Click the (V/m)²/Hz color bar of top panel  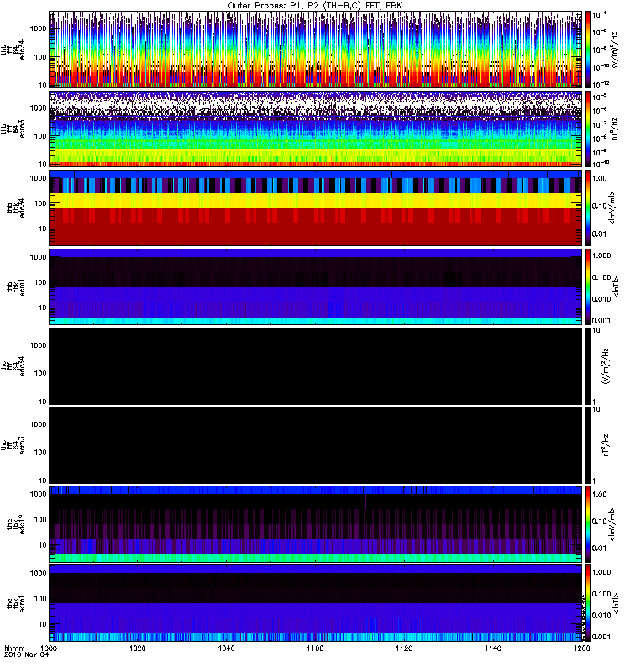(x=588, y=50)
